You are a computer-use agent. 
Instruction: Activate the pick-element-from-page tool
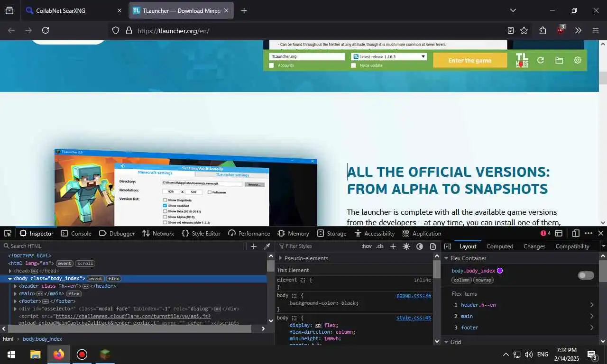(7, 233)
